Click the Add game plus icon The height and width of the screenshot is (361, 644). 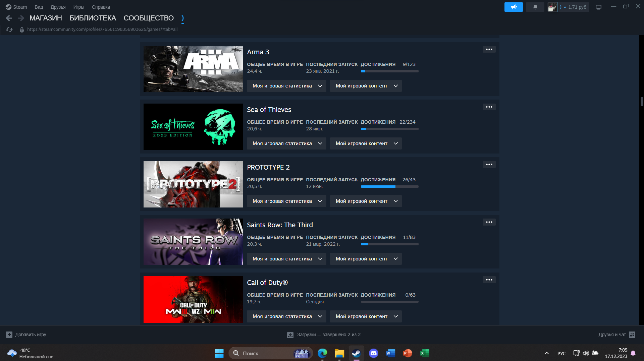tap(9, 335)
